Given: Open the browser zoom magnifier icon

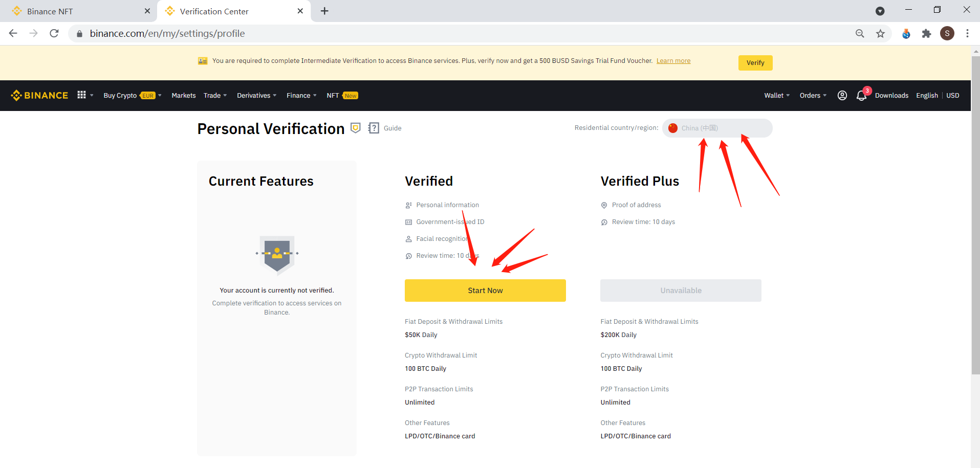Looking at the screenshot, I should [860, 33].
